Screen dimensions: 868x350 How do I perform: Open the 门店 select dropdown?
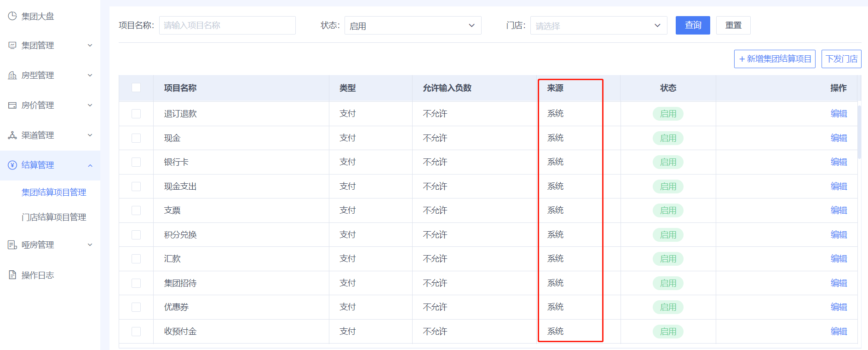coord(598,25)
